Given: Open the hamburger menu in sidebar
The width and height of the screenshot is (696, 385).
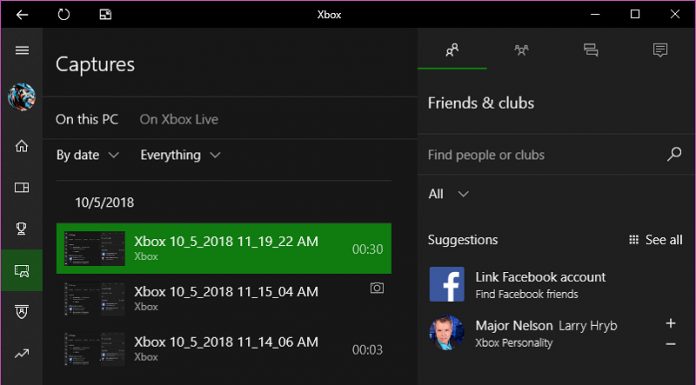Looking at the screenshot, I should pos(22,50).
